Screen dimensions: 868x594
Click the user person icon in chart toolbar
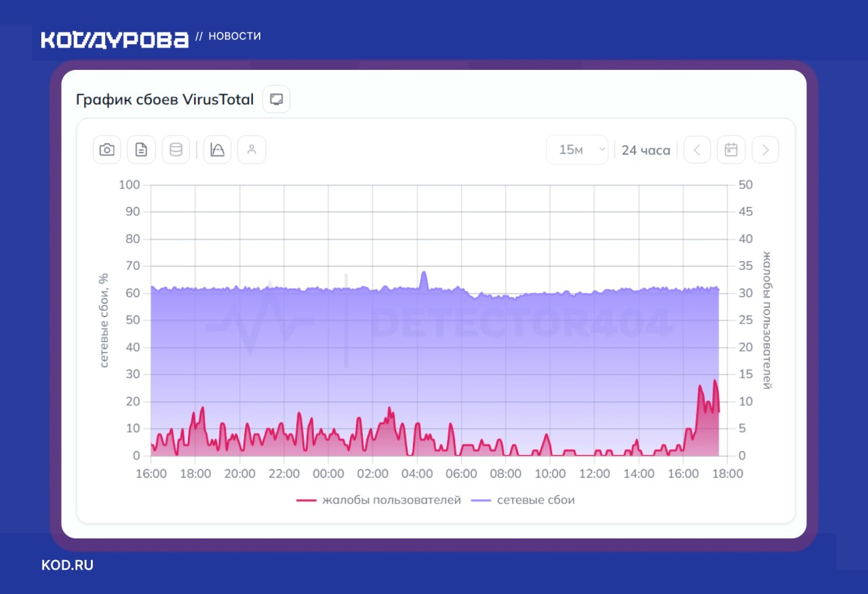tap(252, 150)
